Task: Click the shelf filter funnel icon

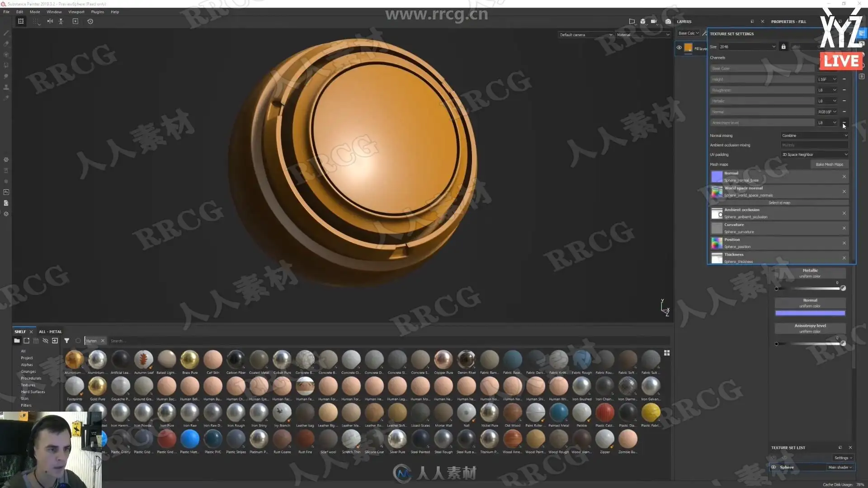Action: click(x=66, y=341)
